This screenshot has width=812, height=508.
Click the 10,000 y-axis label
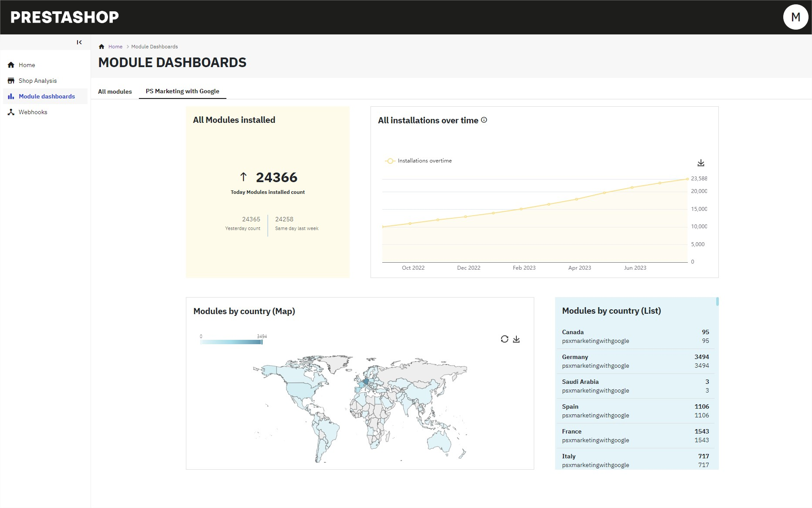pyautogui.click(x=699, y=227)
